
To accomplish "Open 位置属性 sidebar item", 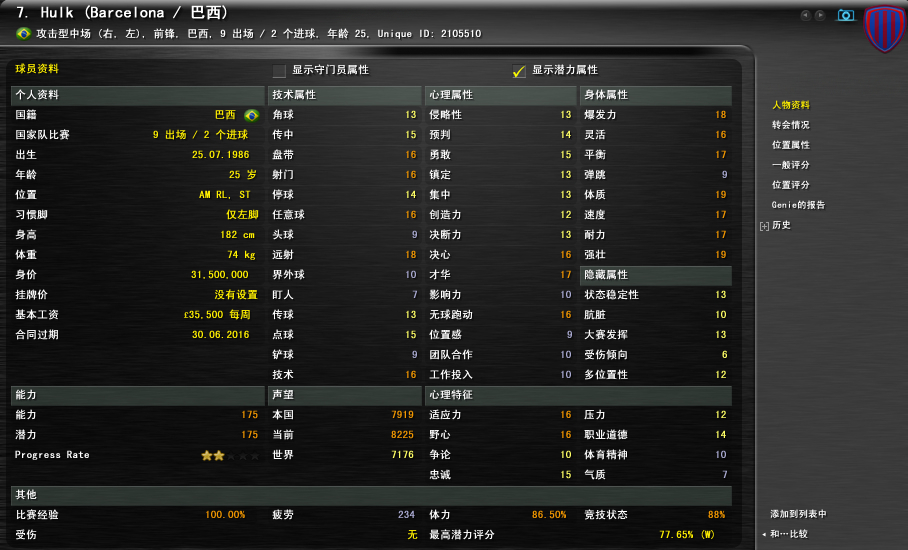I will (790, 145).
